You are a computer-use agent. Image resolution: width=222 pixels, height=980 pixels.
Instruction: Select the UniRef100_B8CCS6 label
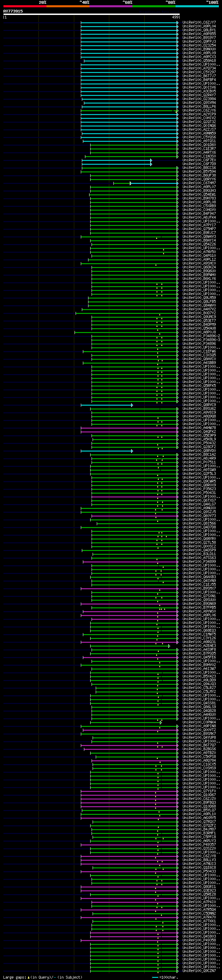pyautogui.click(x=199, y=168)
